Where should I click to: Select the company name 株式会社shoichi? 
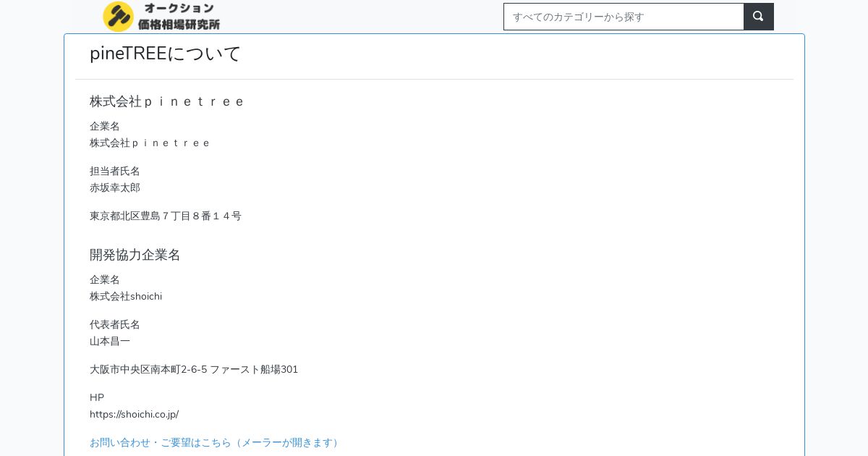click(x=126, y=296)
